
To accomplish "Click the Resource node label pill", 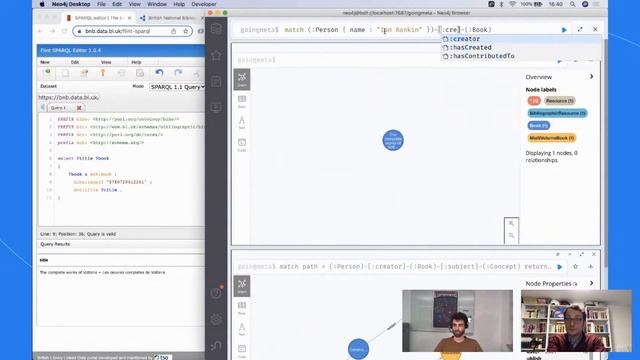I will pos(560,101).
